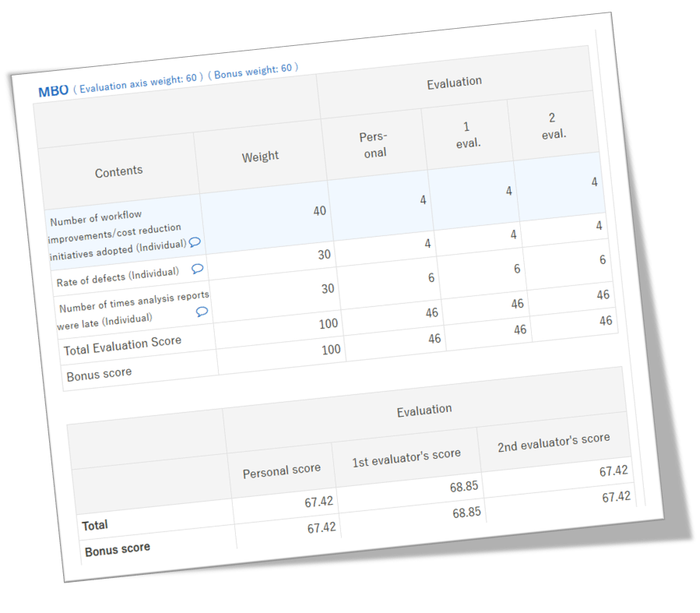Click personal 46 in Total Evaluation Score row

(431, 312)
